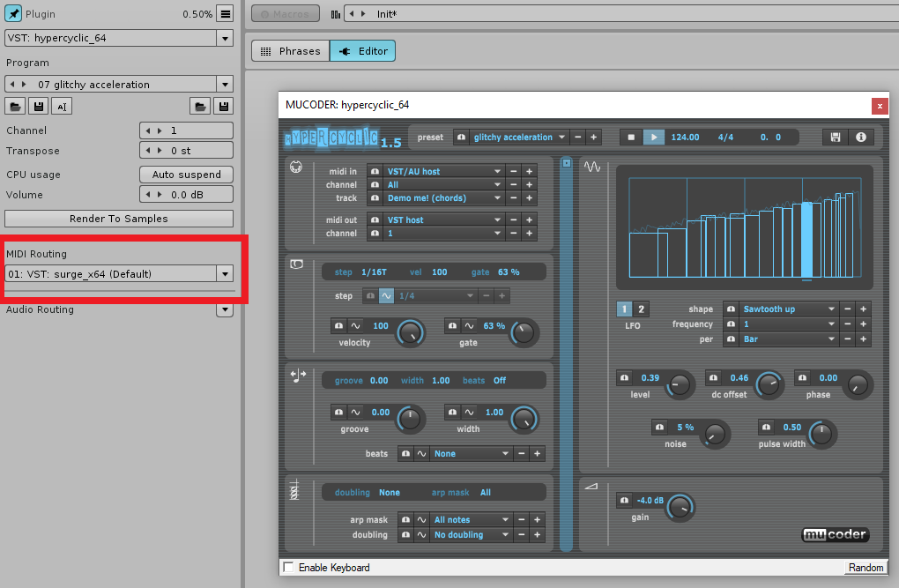Click MIDI learn icon for gain
Viewport: 899px width, 588px height.
(x=624, y=500)
